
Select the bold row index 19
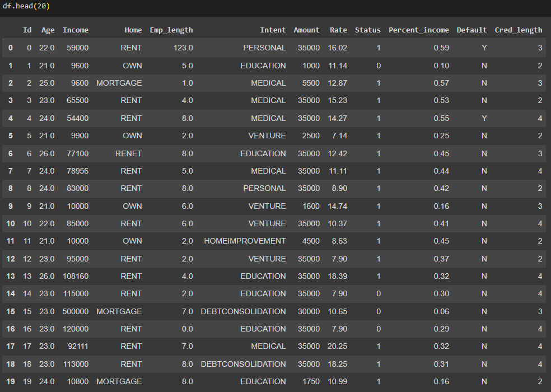tap(11, 381)
